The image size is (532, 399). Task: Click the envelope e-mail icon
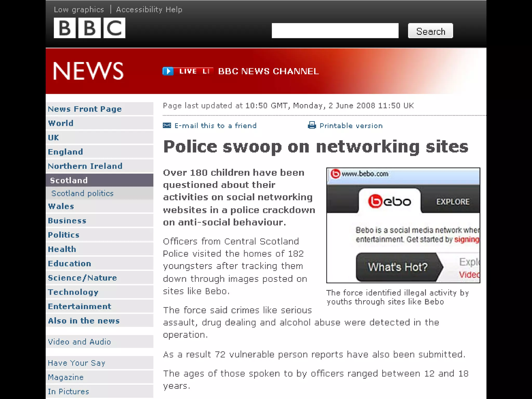(167, 126)
